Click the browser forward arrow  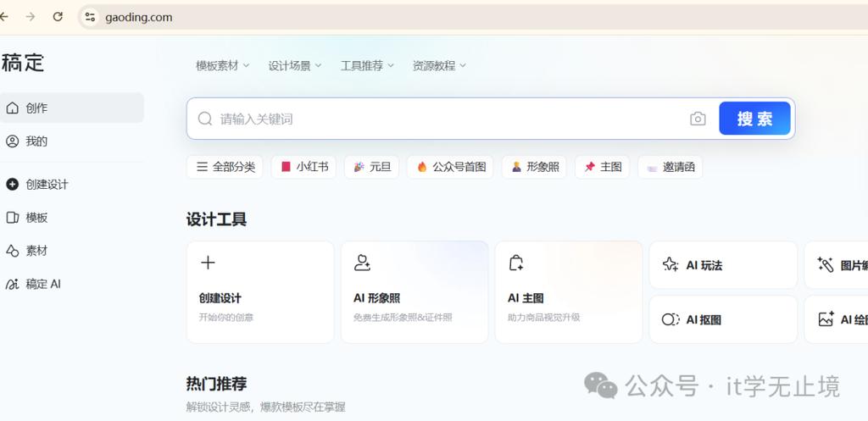tap(31, 17)
